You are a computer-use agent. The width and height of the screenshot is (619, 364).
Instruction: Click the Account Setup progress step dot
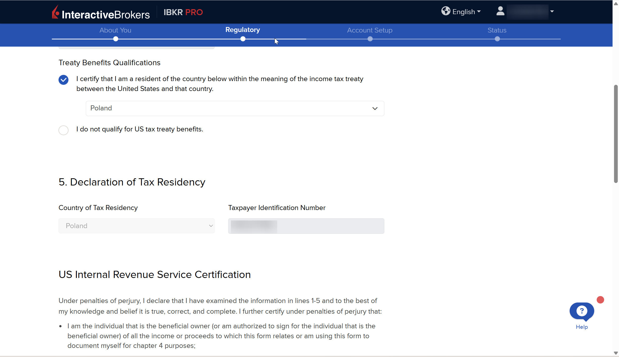pyautogui.click(x=370, y=39)
